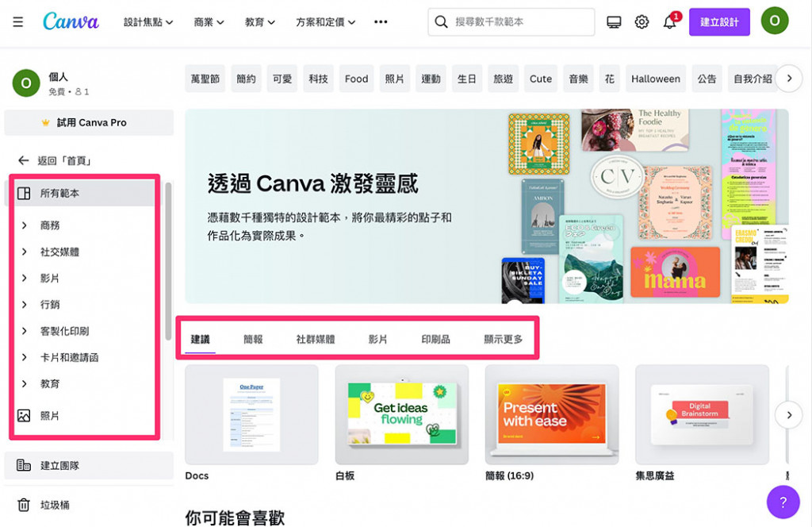
Task: Click the 照片 picture icon in sidebar
Action: 24,416
